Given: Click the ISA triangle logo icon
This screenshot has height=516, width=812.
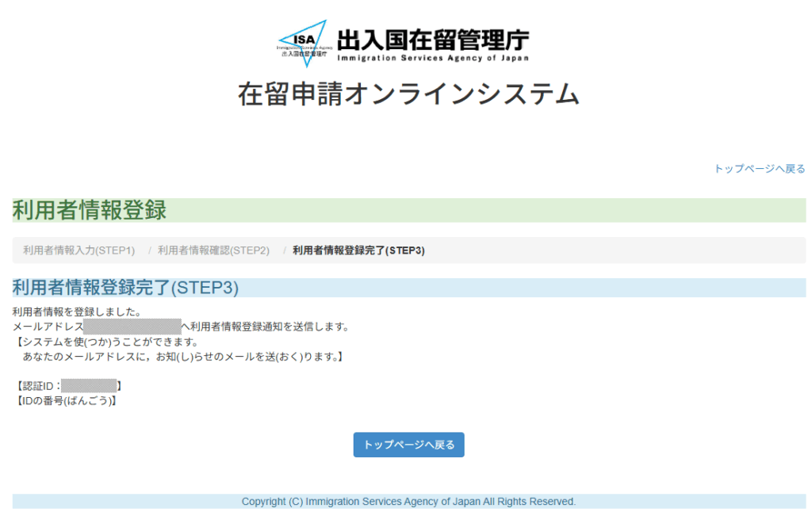Looking at the screenshot, I should 303,43.
